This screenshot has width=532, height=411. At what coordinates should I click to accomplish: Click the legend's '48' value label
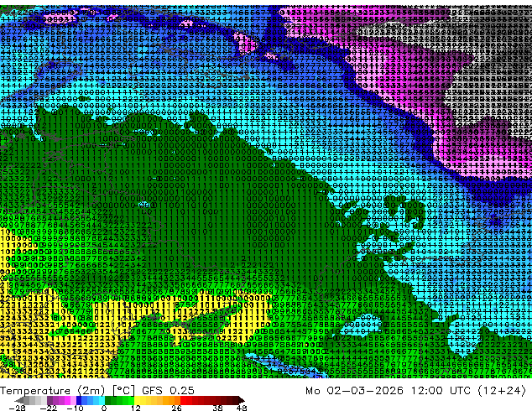[242, 408]
